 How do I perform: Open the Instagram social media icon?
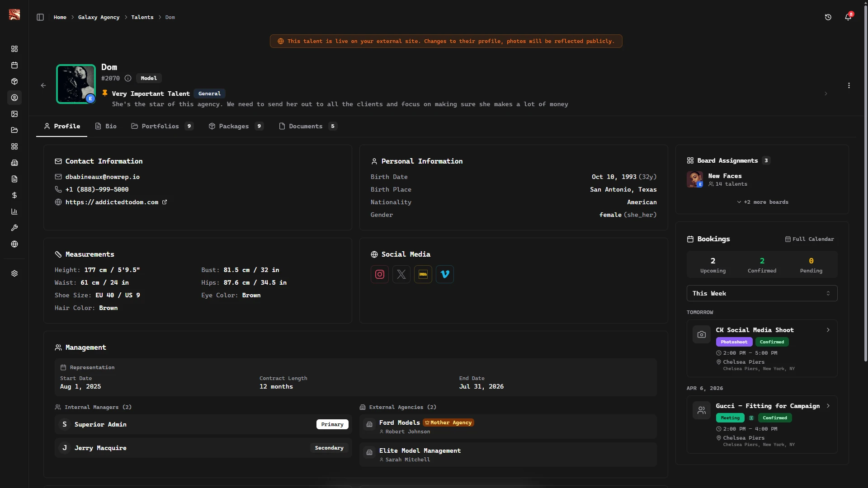tap(380, 274)
